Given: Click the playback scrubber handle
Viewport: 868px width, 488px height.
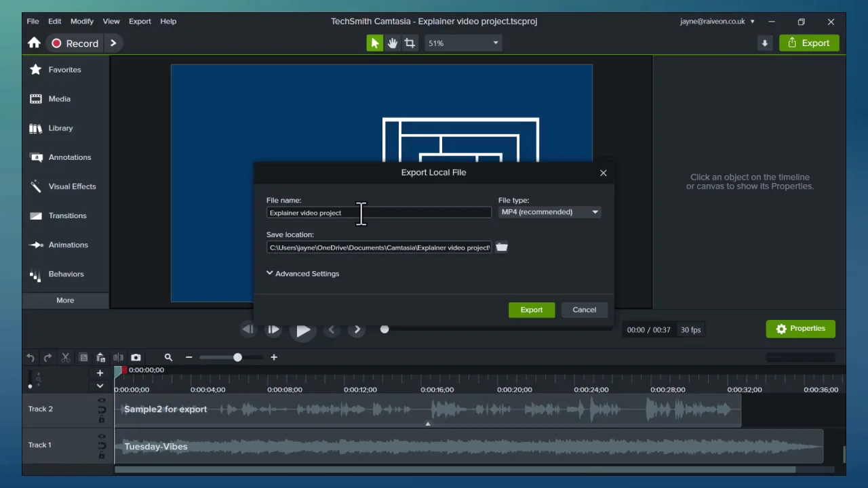Looking at the screenshot, I should pyautogui.click(x=384, y=329).
